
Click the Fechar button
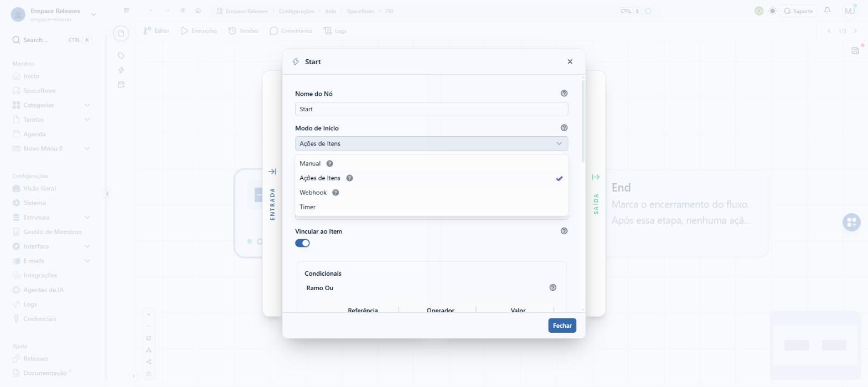tap(562, 326)
